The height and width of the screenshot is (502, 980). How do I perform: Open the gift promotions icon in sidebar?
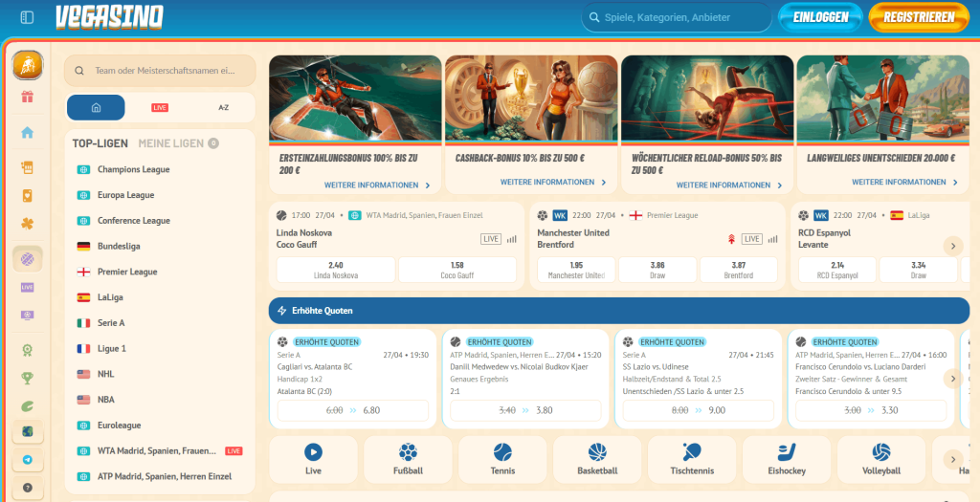27,97
